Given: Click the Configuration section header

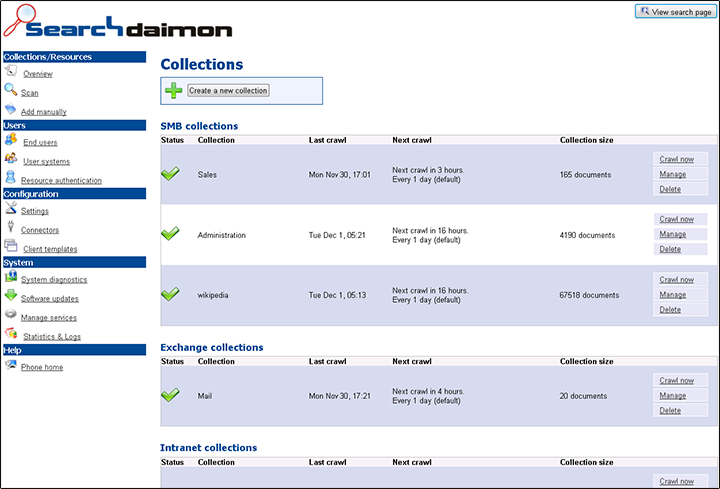Looking at the screenshot, I should click(74, 194).
